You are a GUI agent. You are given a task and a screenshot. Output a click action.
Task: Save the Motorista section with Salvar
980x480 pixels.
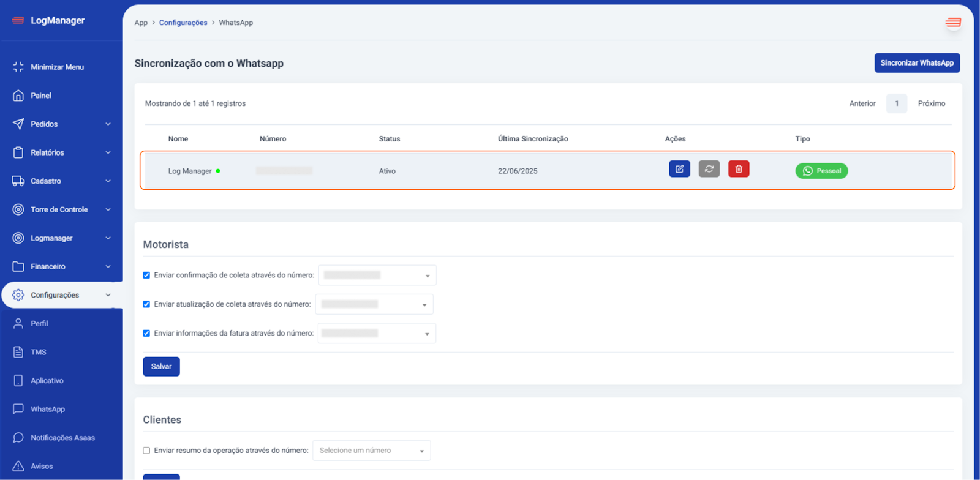(x=161, y=366)
